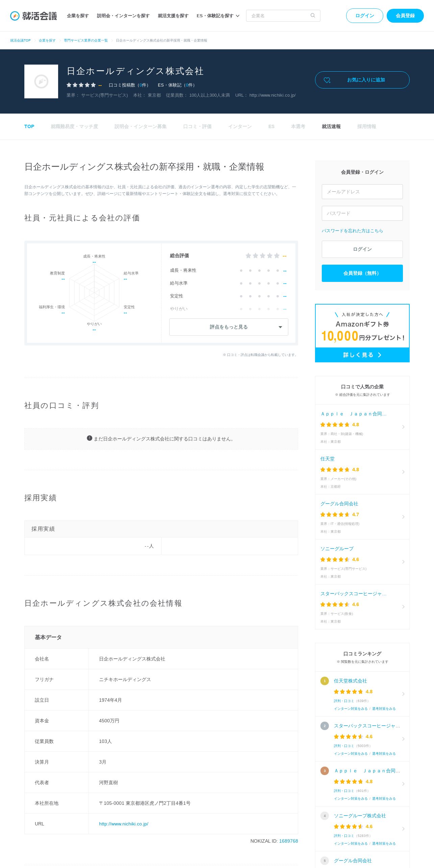The image size is (434, 868).
Task: Click rank 1 任天堂株式会社 arrow icon
Action: (403, 694)
